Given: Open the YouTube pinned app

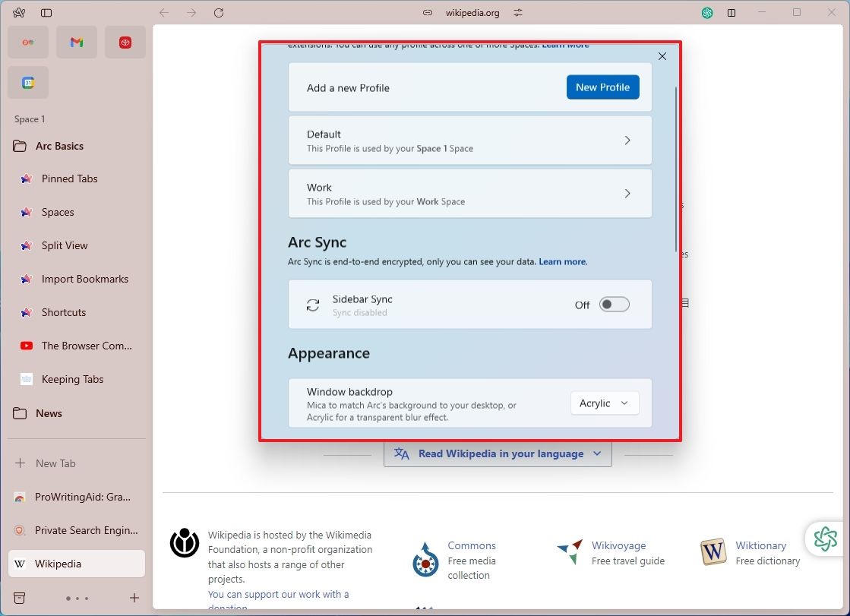Looking at the screenshot, I should [125, 42].
